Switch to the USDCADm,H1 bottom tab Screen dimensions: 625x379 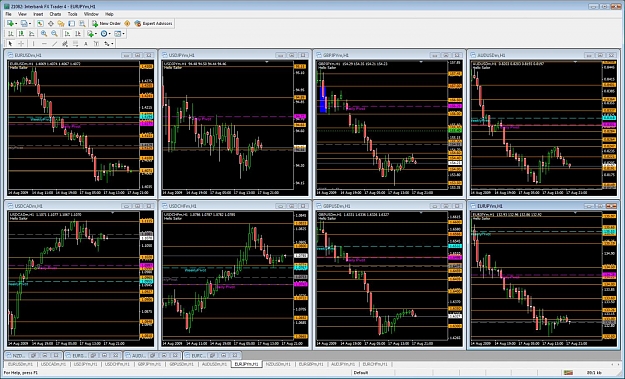[x=52, y=364]
